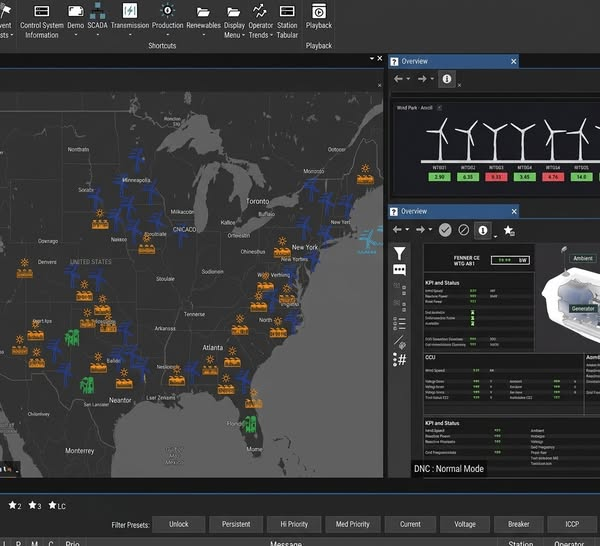Screen dimensions: 600x546
Task: Click the green 14.8 turbine value
Action: tap(581, 177)
